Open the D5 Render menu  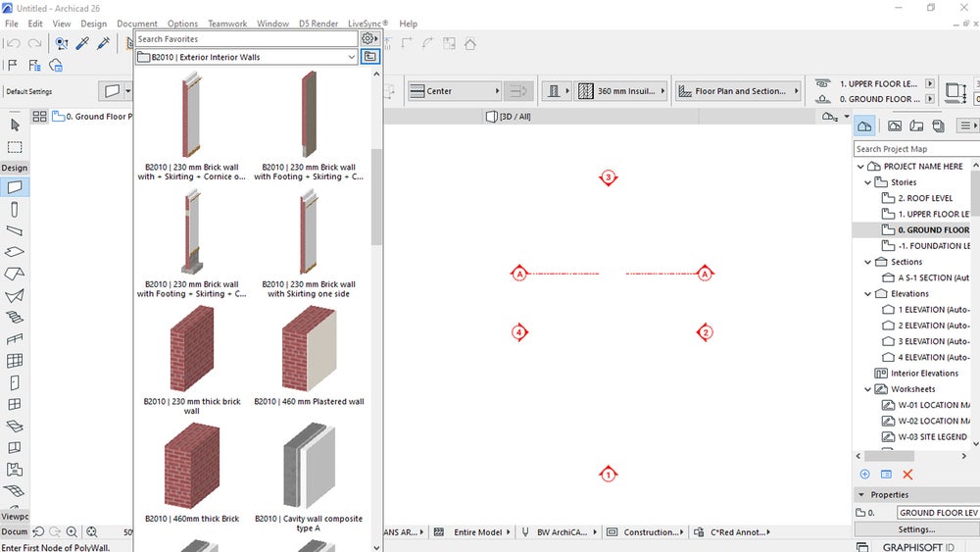[318, 24]
